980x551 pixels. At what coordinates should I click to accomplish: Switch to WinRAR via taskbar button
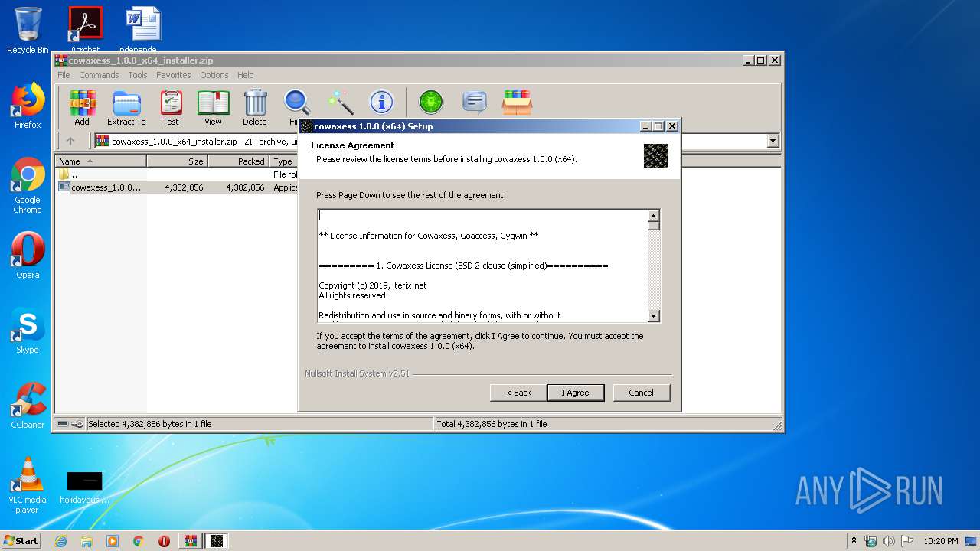point(190,541)
